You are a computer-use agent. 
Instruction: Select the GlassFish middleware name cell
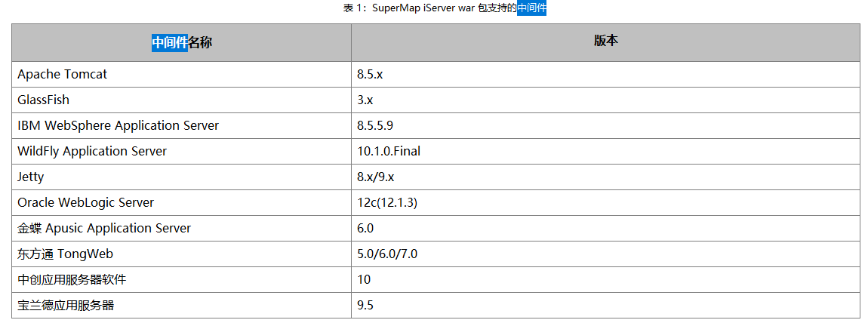pos(181,100)
